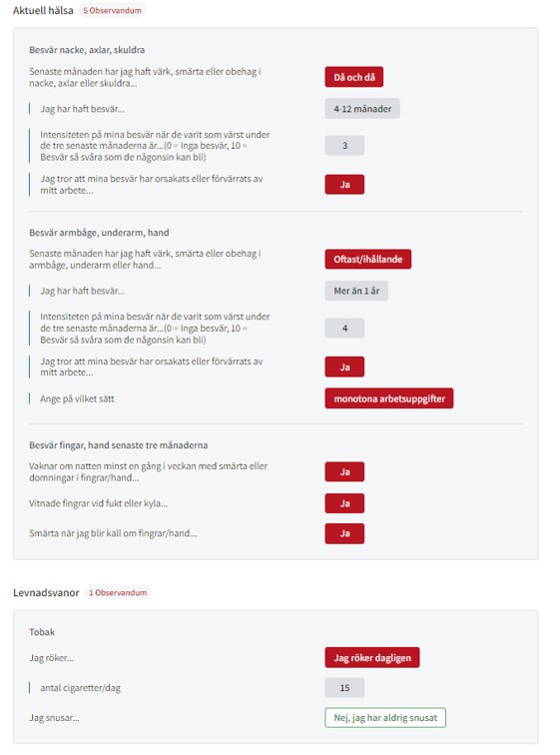This screenshot has height=755, width=560.
Task: Select the 'Mer än 1 år' duration value
Action: (x=356, y=291)
